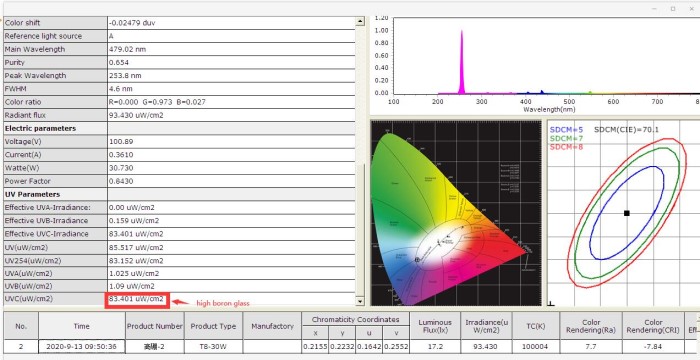Click the TC(K) cell 100004

536,347
